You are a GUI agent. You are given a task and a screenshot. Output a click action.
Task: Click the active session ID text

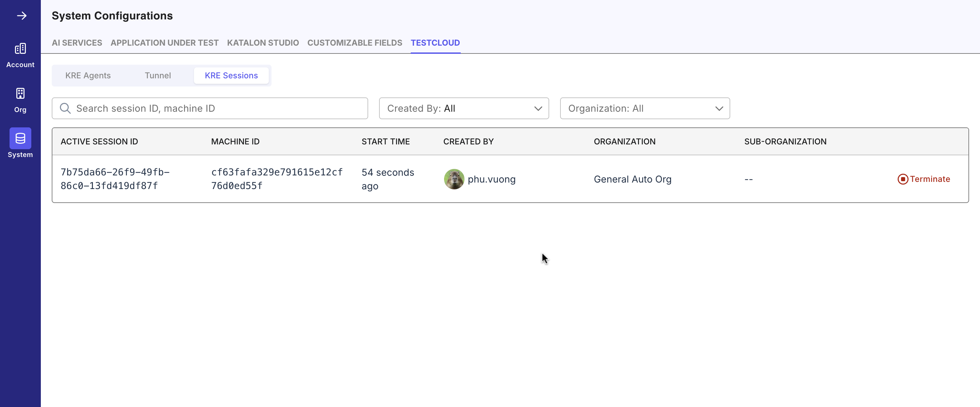pos(115,179)
